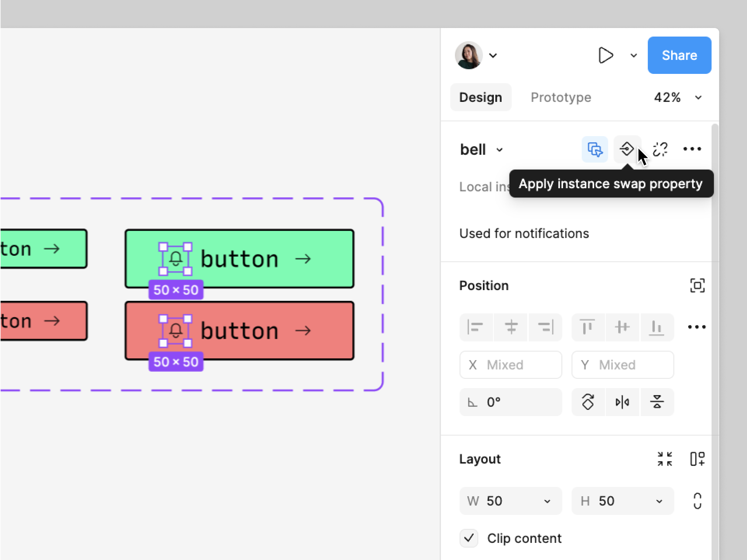Flip the selection horizontally
This screenshot has width=747, height=560.
[x=622, y=402]
